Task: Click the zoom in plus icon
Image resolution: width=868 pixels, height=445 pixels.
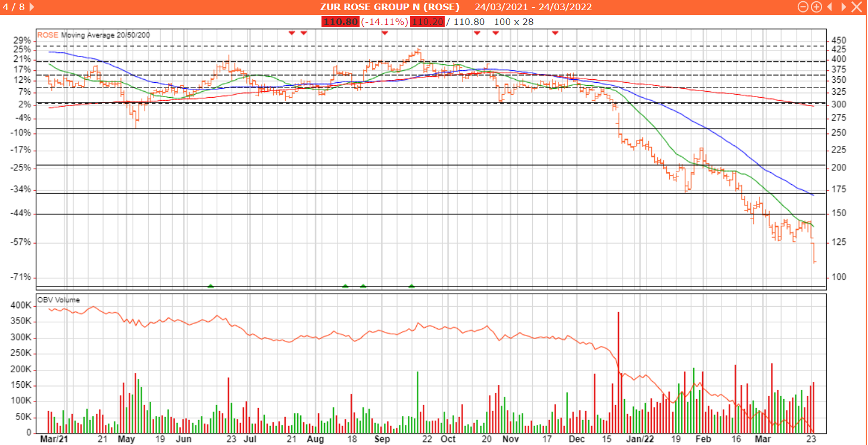Action: coord(816,7)
